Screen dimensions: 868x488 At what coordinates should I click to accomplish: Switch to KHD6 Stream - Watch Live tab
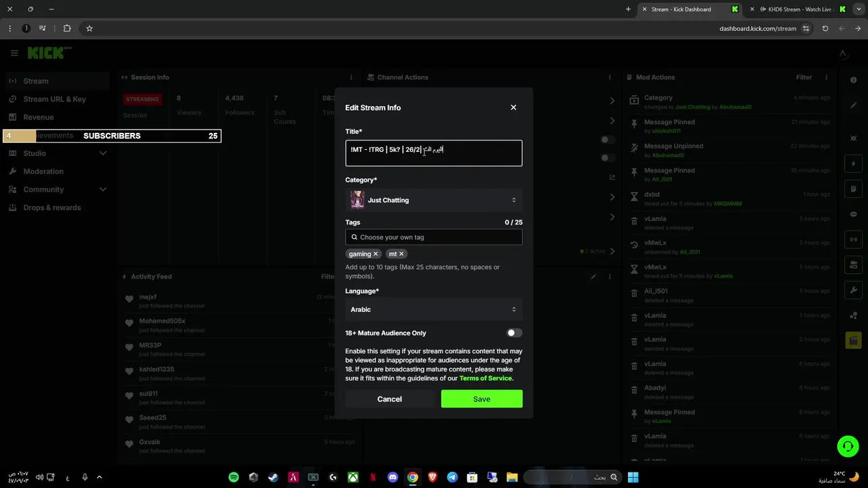799,9
